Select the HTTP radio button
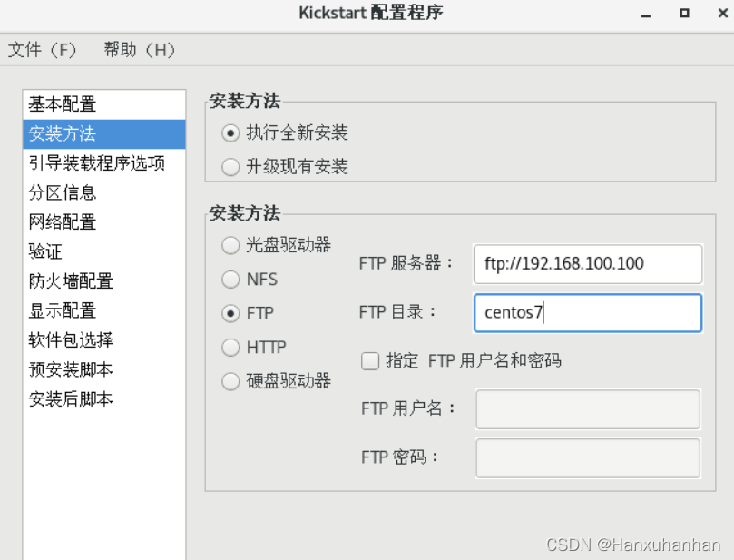 [x=230, y=348]
